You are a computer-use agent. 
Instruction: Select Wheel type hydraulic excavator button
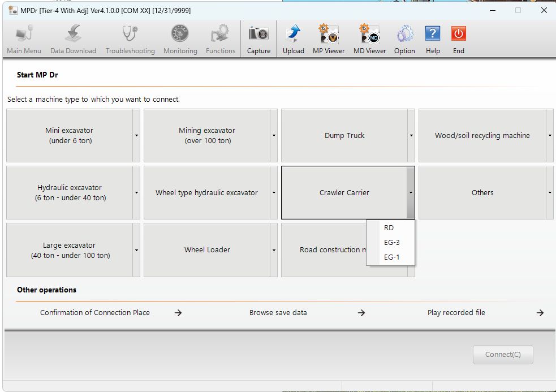click(x=207, y=193)
